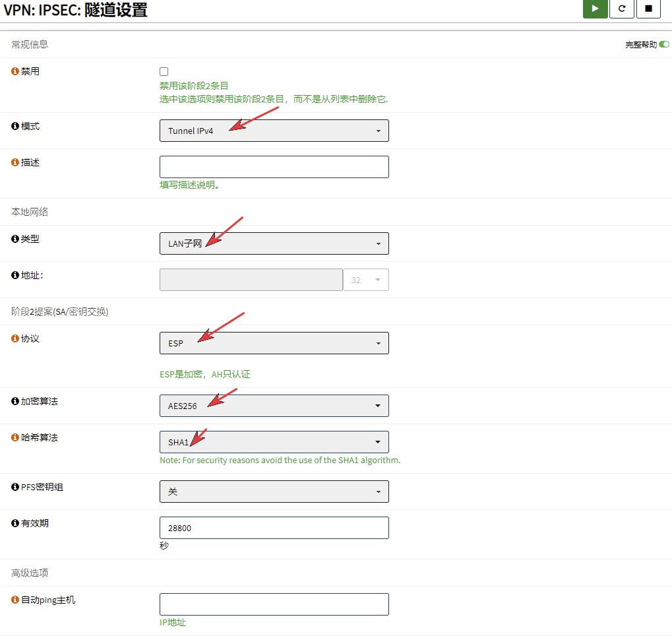Open the AES256 encryption algorithm dropdown

click(274, 406)
